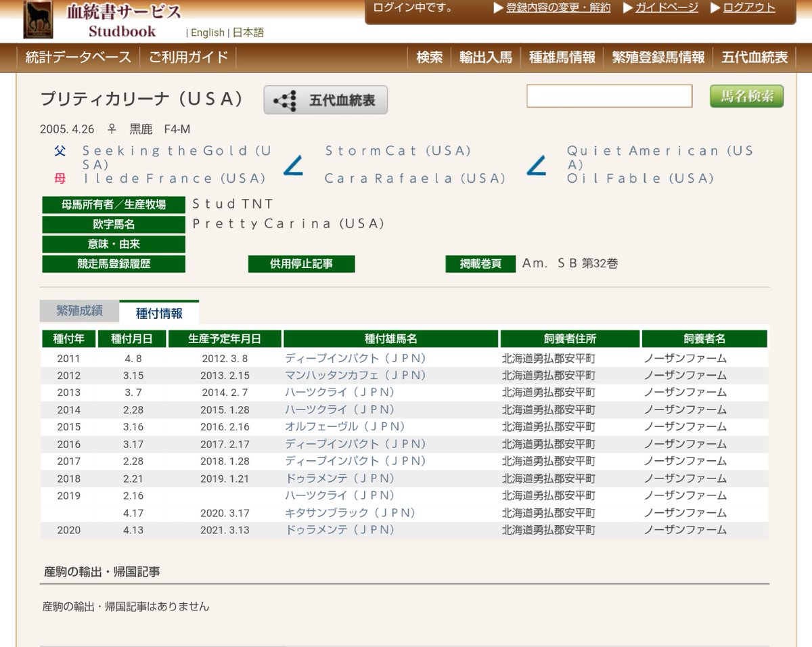812x647 pixels.
Task: Click the 飼養者名 column header
Action: pos(704,338)
